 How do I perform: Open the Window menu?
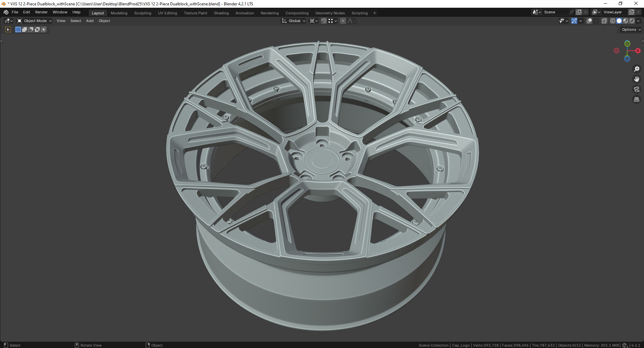pyautogui.click(x=60, y=12)
